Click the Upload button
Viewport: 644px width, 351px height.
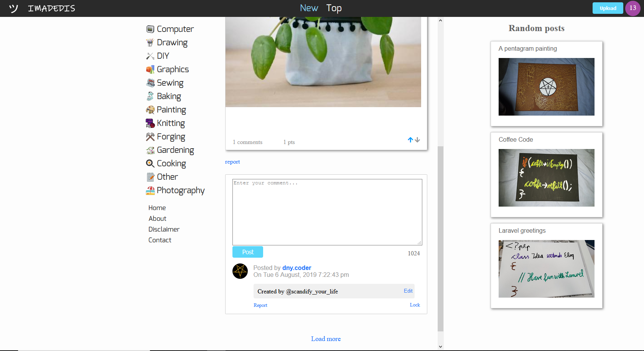608,8
